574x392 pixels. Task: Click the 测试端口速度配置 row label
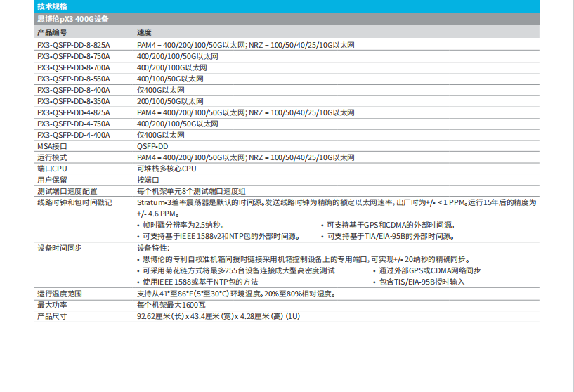pos(67,191)
